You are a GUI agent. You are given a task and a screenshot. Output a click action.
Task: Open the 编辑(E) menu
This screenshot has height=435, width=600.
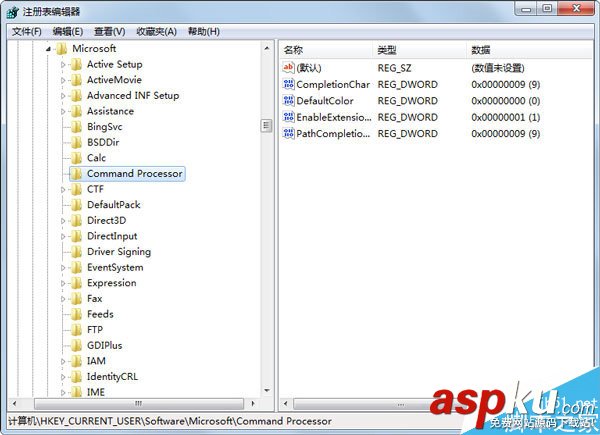tap(68, 31)
